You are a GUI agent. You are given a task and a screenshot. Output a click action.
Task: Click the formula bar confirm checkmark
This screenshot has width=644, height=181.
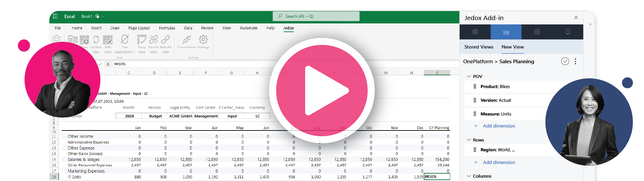coord(100,64)
